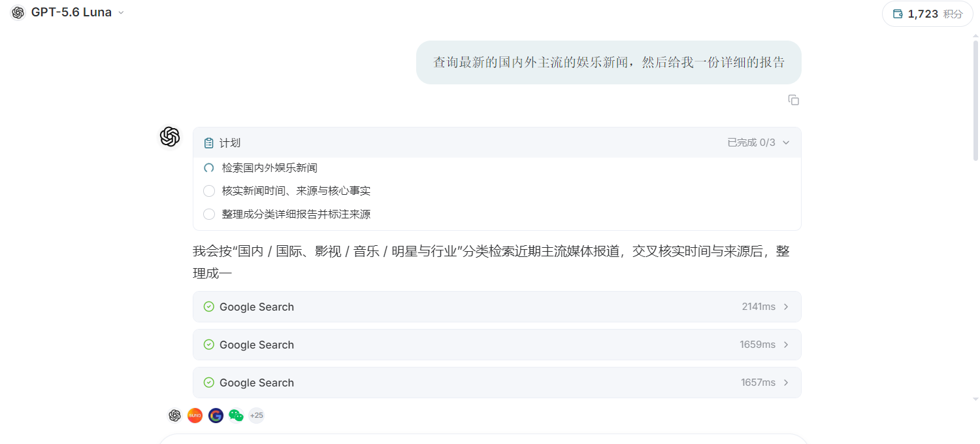The image size is (980, 444).
Task: Click the OpenAI logo beside the model name
Action: pyautogui.click(x=18, y=12)
